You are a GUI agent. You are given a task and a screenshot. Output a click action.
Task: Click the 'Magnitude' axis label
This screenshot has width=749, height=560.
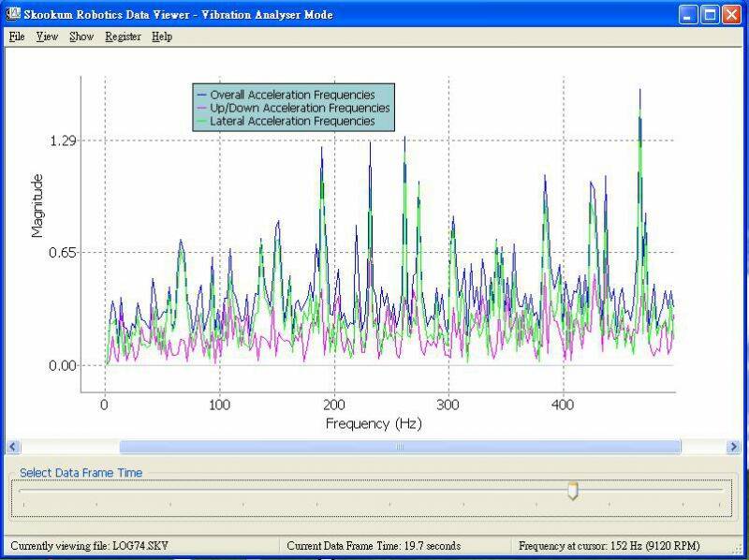click(37, 206)
